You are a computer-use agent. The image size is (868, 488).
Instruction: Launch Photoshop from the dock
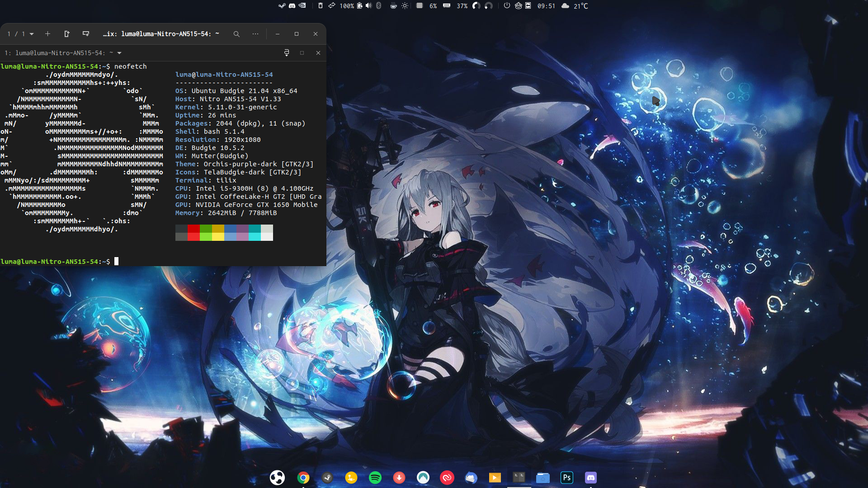[x=567, y=478]
